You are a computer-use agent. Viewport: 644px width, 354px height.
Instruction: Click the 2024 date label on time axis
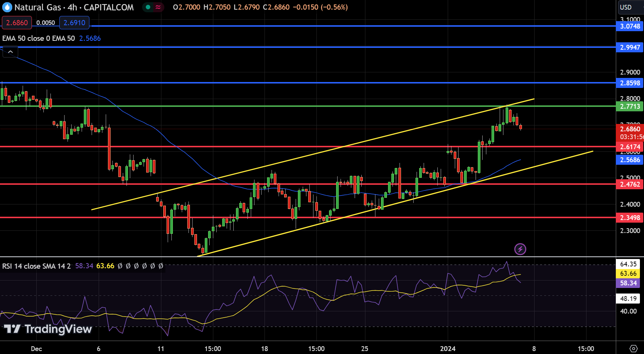[x=448, y=348]
